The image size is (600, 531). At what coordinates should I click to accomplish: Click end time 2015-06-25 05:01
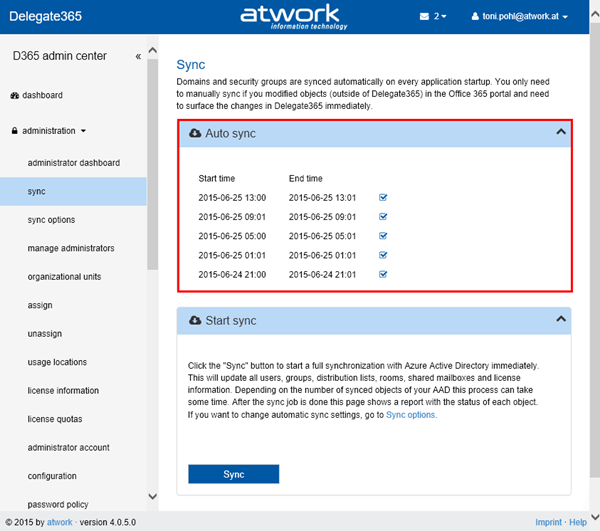pyautogui.click(x=322, y=236)
